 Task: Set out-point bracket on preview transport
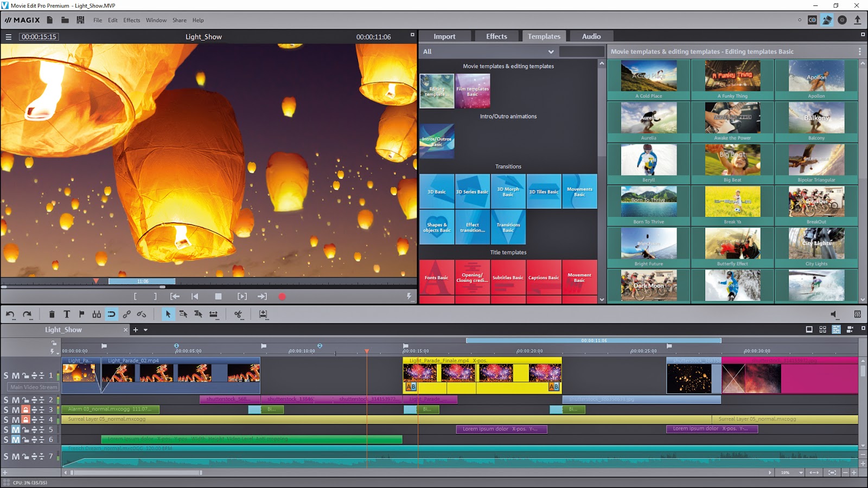155,297
